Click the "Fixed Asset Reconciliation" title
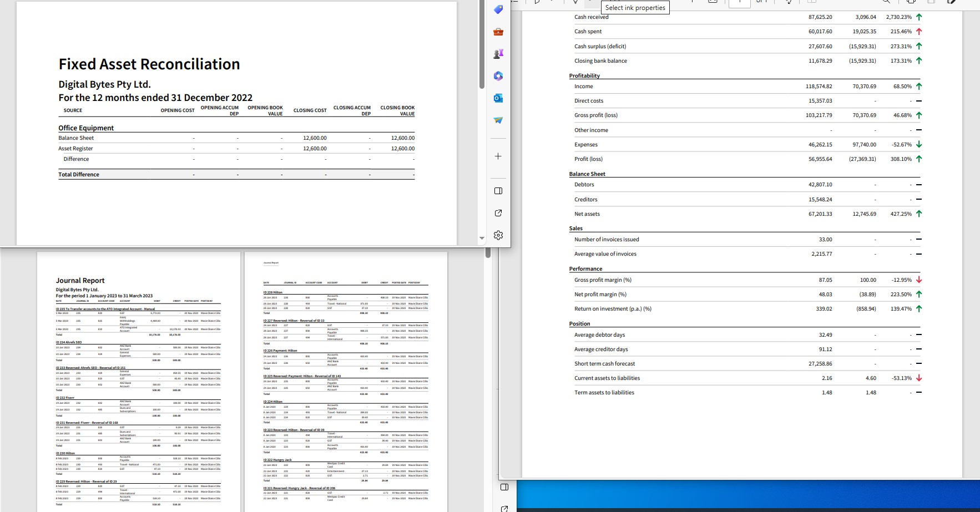 [x=149, y=64]
